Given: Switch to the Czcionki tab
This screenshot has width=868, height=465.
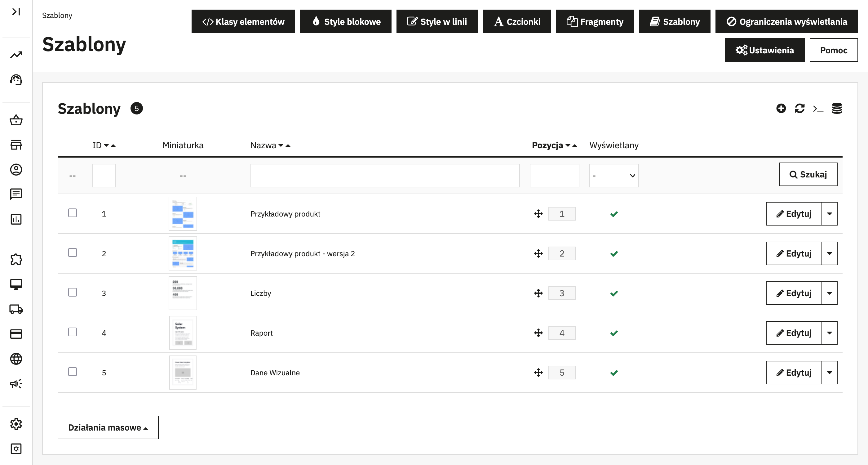Looking at the screenshot, I should [x=516, y=22].
